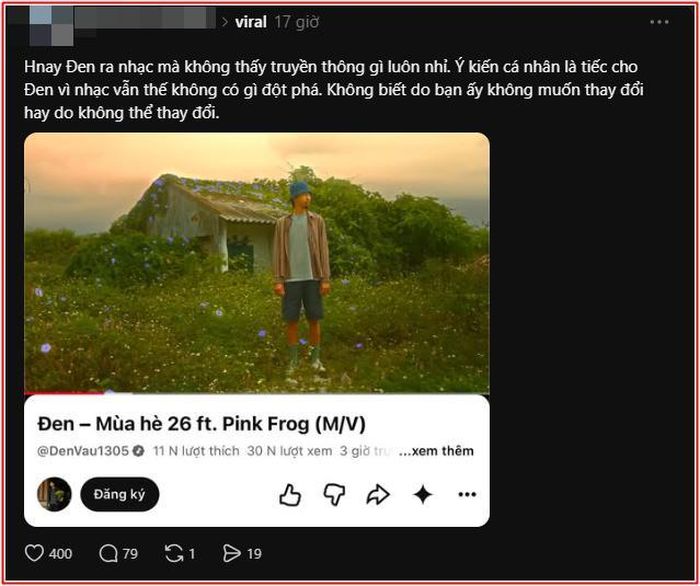This screenshot has width=700, height=586.
Task: Open the Mùa hè 26 video thumbnail
Action: point(257,263)
